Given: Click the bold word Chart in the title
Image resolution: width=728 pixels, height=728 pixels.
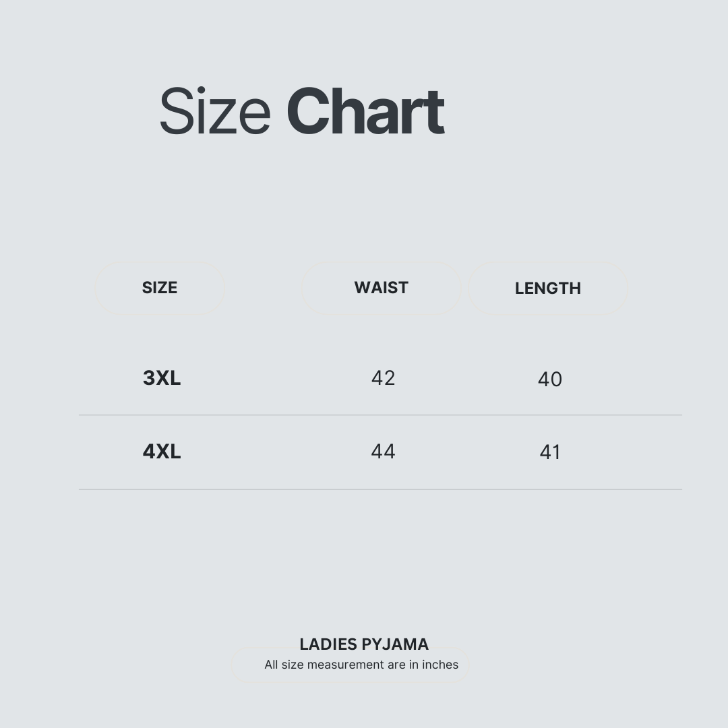Looking at the screenshot, I should click(365, 111).
